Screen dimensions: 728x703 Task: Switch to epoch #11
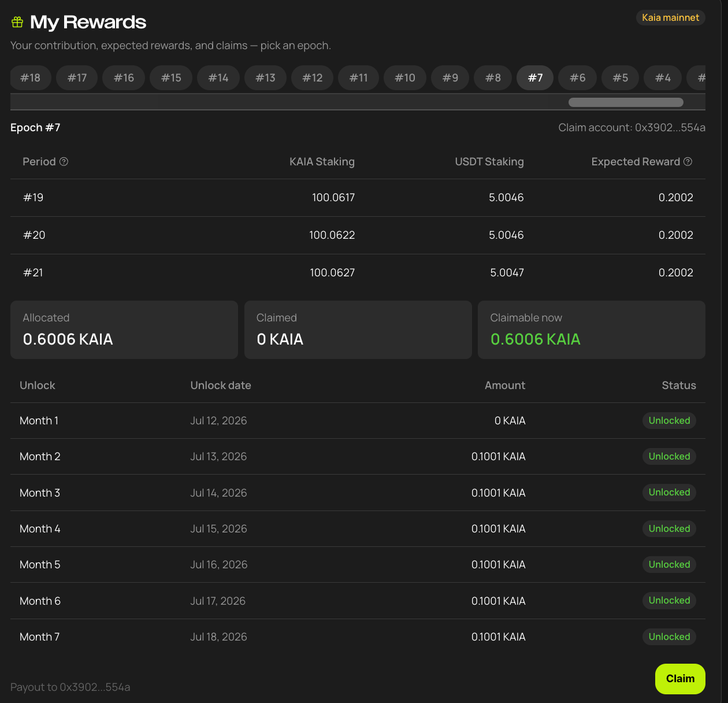tap(359, 77)
